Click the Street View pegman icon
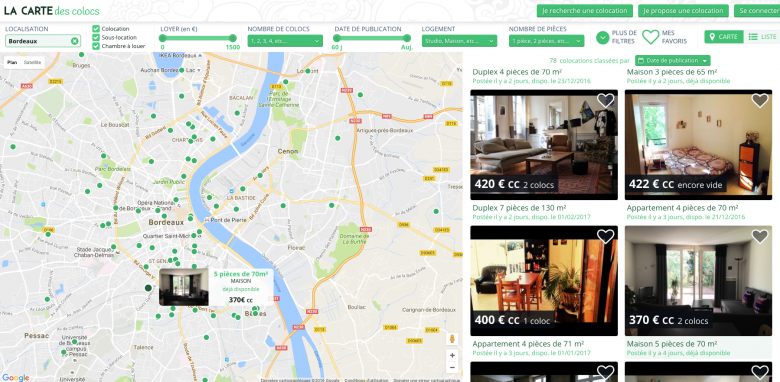Screen dimensions: 780x382 coord(452,339)
